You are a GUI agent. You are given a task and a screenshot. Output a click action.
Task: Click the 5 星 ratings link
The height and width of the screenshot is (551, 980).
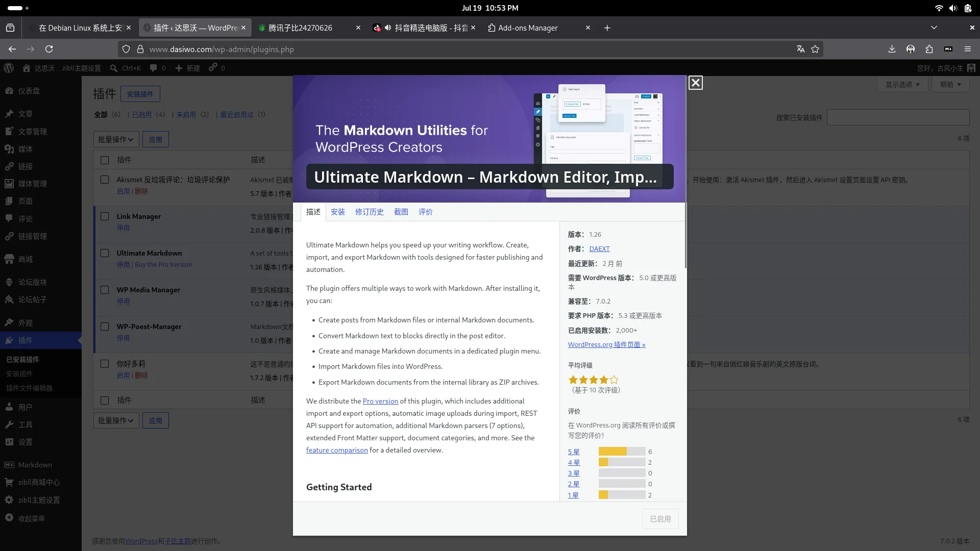tap(574, 452)
